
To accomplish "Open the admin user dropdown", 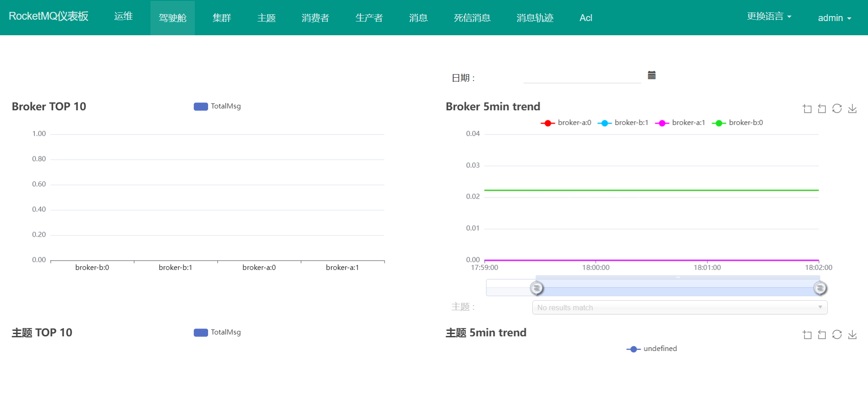I will pos(835,18).
